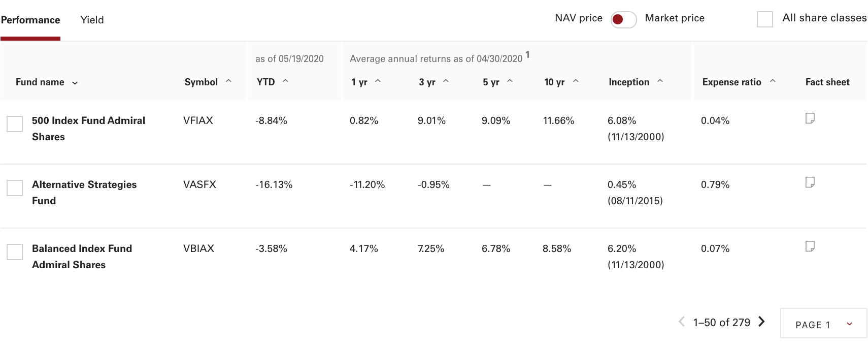Sort by 10 yr returns arrow
The image size is (868, 350).
point(576,81)
